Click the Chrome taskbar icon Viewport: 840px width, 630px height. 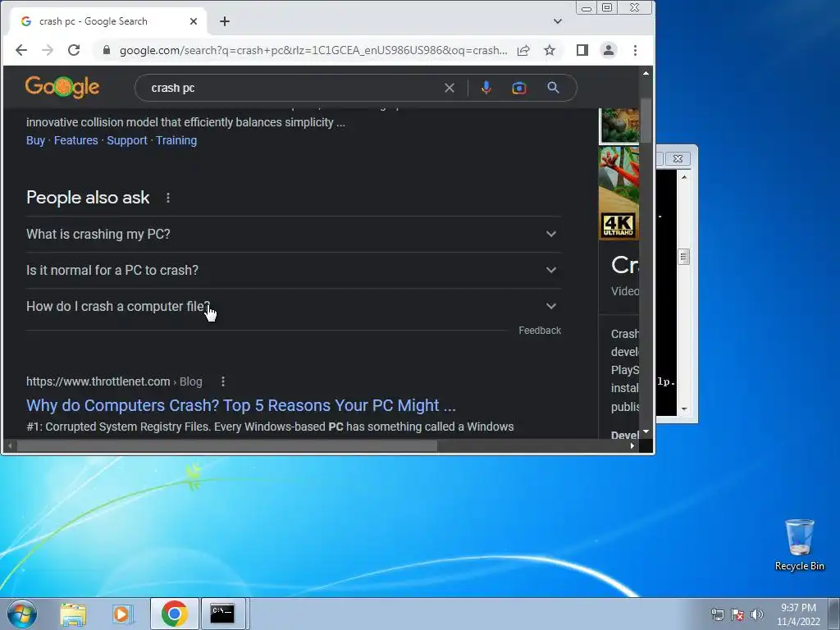pyautogui.click(x=174, y=614)
